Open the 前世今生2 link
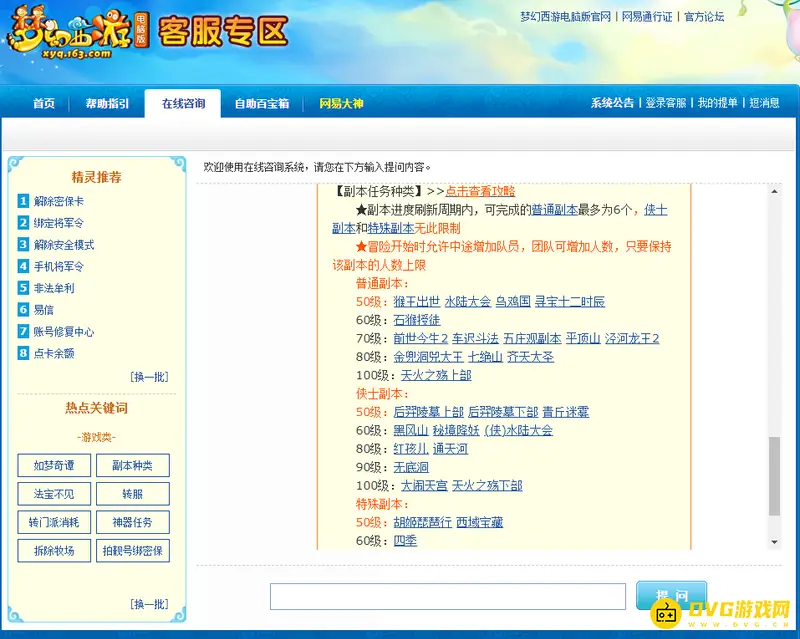Image resolution: width=800 pixels, height=639 pixels. click(x=420, y=338)
